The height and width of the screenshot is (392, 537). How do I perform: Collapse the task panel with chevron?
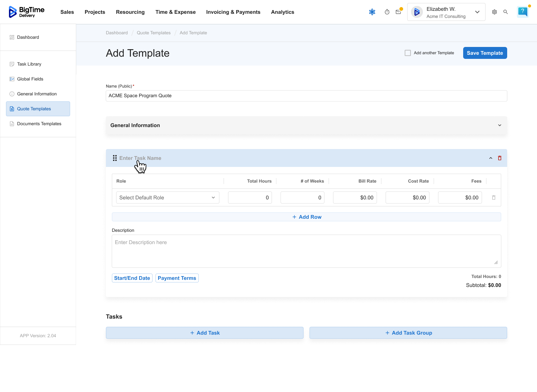491,158
